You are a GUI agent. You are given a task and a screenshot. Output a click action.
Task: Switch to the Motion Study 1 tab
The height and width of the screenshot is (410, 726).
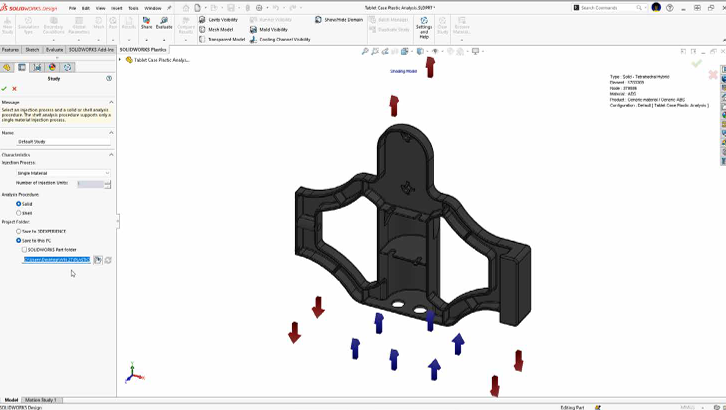tap(41, 400)
